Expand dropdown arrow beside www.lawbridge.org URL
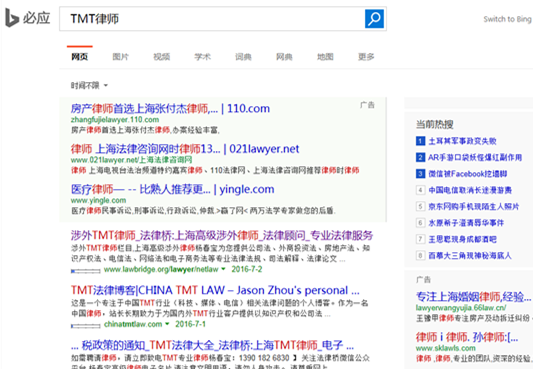This screenshot has width=533, height=369. coord(223,269)
